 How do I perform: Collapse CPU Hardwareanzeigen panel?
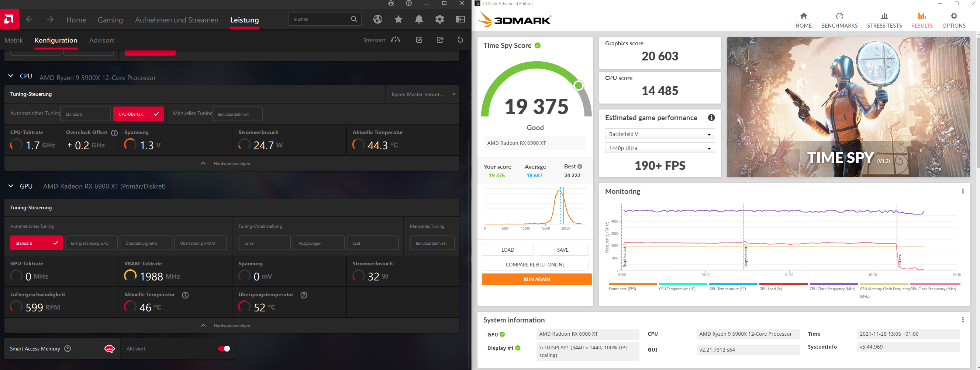pos(232,163)
